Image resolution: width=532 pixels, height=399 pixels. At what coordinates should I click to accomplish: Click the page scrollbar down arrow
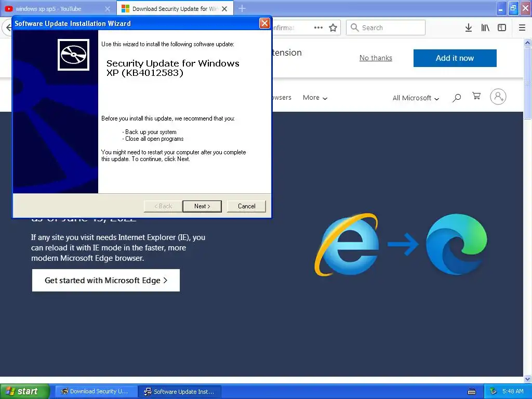point(527,379)
